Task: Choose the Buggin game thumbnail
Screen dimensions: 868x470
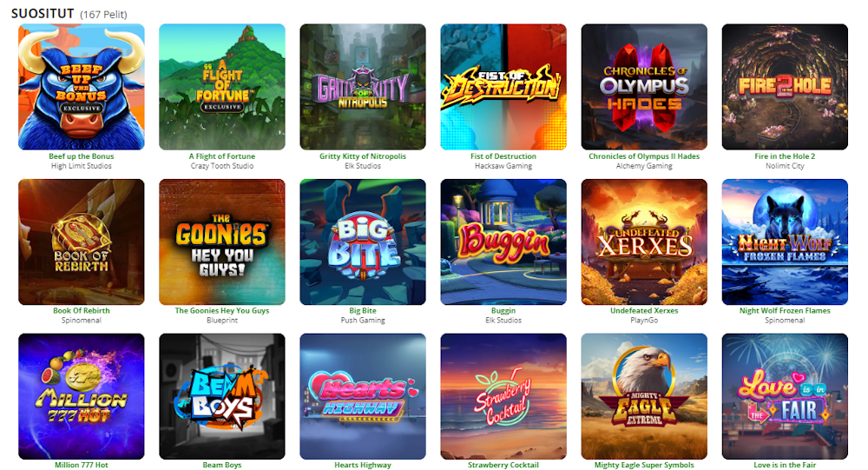Action: tap(503, 242)
